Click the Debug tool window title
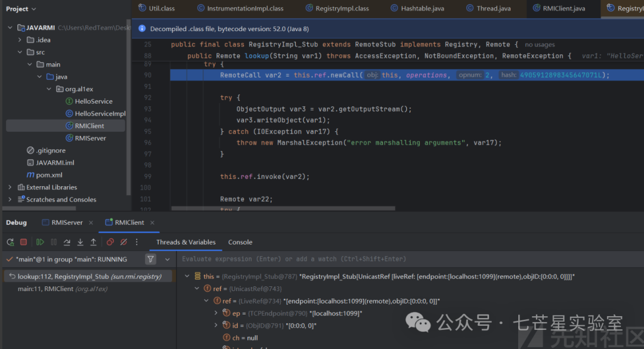 (17, 223)
